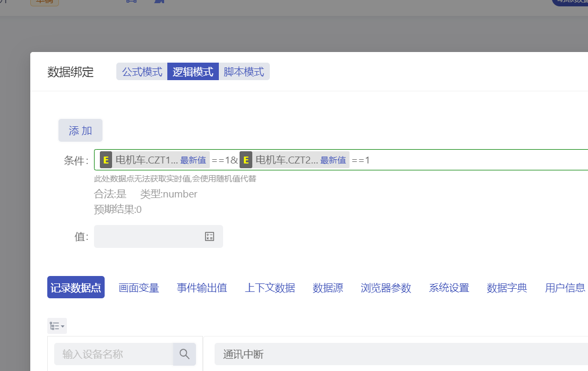
Task: Focus the 输入设备名称 search field
Action: (114, 354)
